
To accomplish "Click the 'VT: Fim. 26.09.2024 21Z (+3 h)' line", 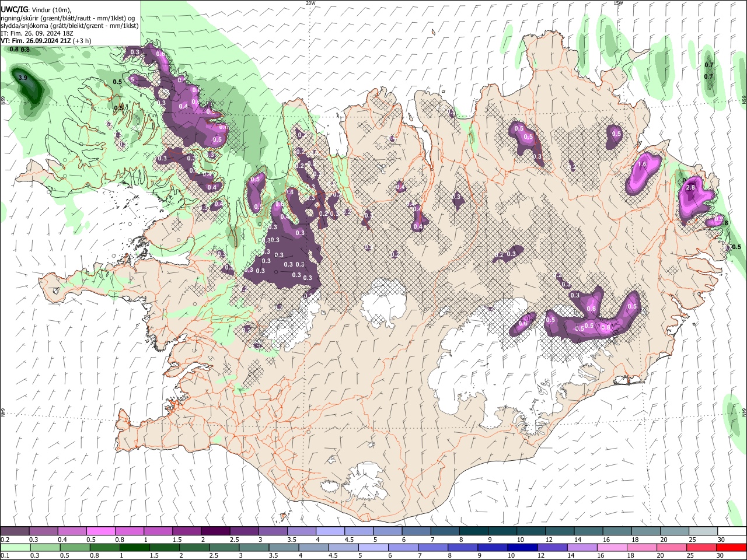I will tap(46, 41).
